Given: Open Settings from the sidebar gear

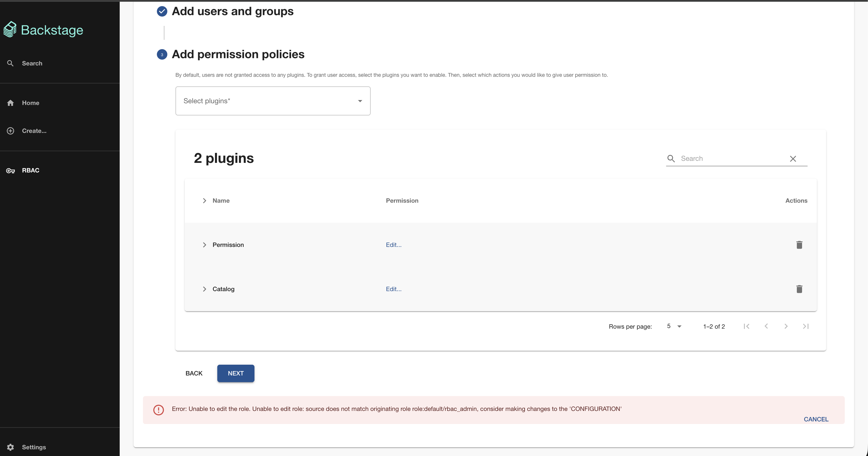Looking at the screenshot, I should click(10, 447).
